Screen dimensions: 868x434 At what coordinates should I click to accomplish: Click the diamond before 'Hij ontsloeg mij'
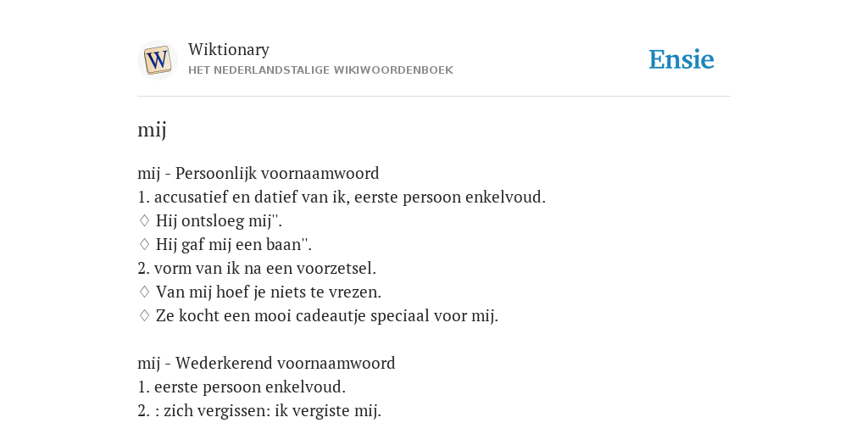pyautogui.click(x=144, y=221)
